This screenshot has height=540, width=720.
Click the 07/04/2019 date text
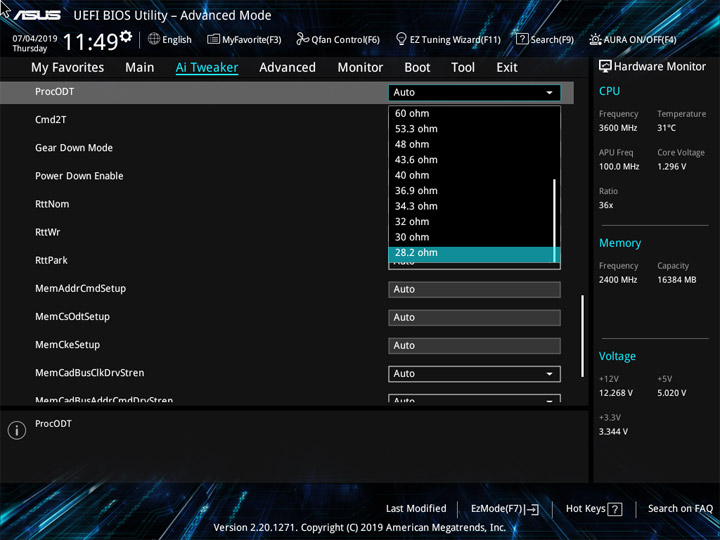coord(35,39)
